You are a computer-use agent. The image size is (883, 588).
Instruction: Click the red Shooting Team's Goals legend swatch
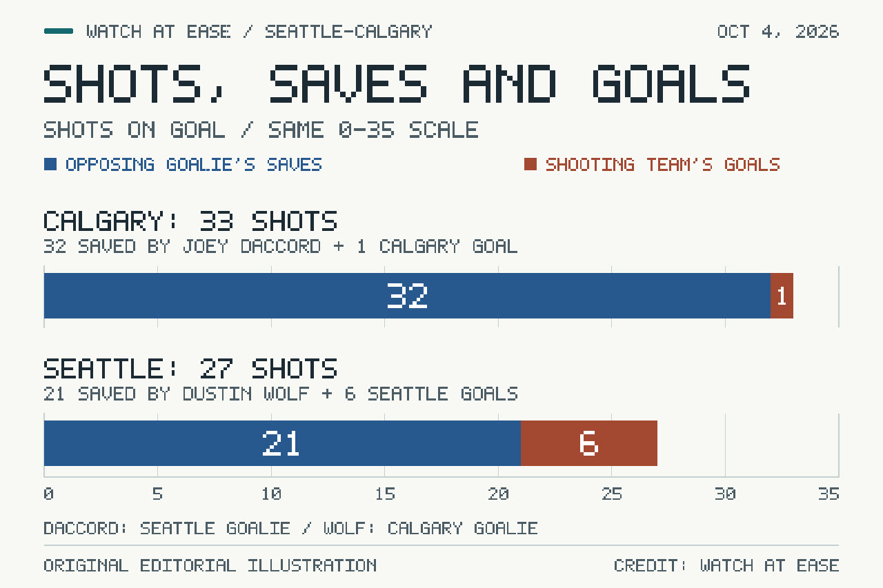point(530,164)
